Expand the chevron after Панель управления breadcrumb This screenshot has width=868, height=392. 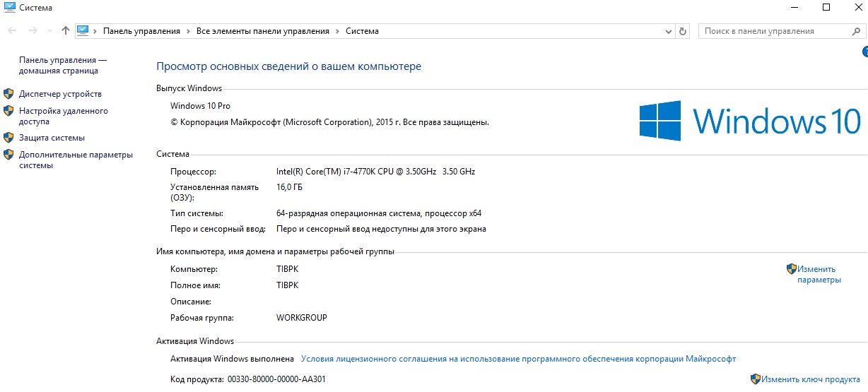click(x=188, y=31)
